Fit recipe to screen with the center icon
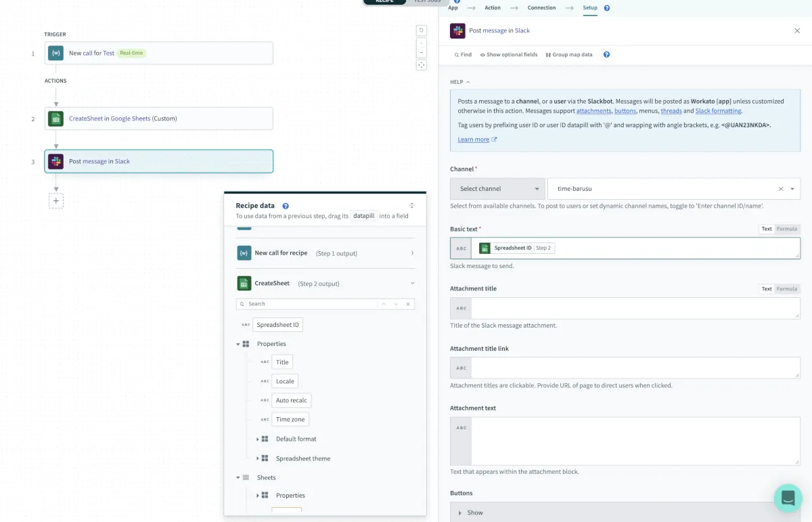Viewport: 812px width, 522px height. (422, 65)
